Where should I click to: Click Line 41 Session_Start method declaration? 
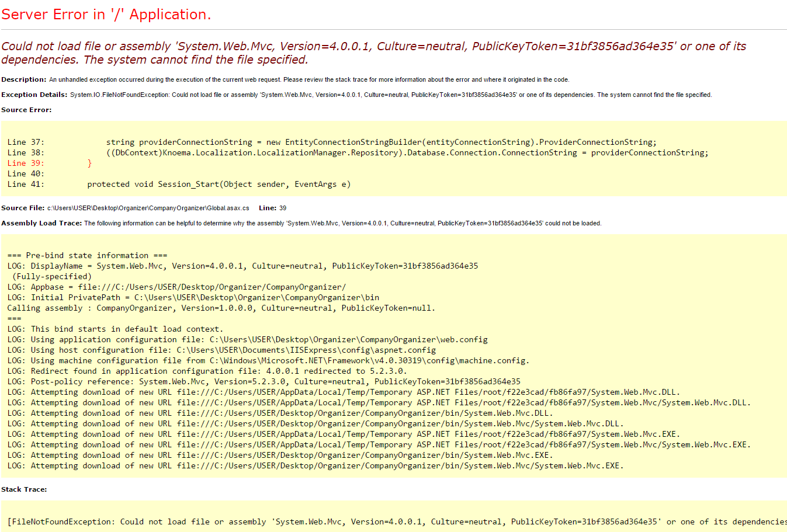(x=219, y=184)
